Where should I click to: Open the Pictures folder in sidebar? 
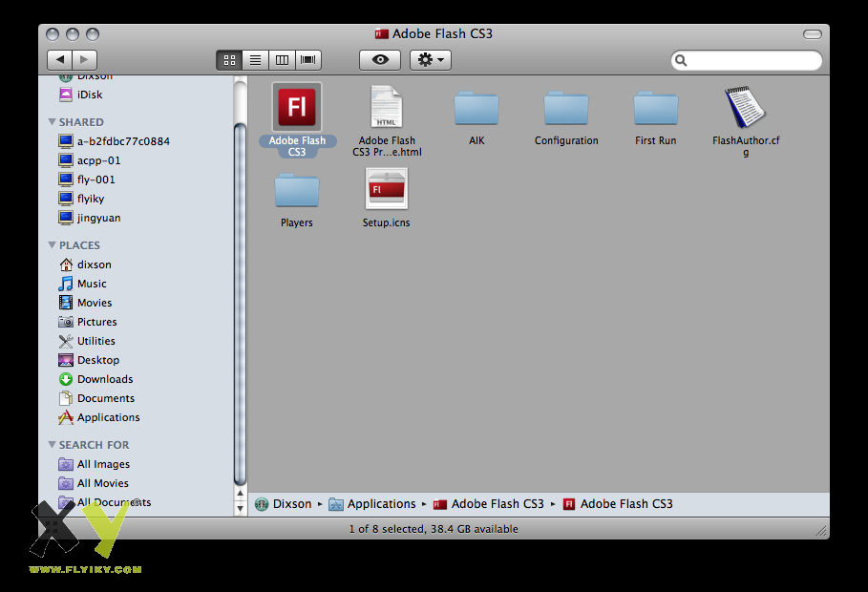pyautogui.click(x=88, y=322)
